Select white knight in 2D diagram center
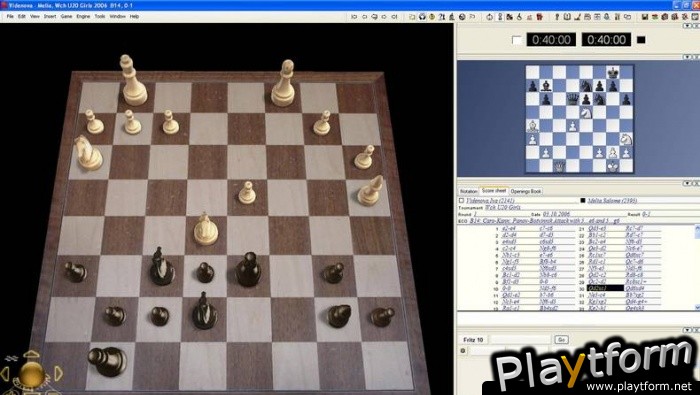The width and height of the screenshot is (700, 395). point(586,112)
